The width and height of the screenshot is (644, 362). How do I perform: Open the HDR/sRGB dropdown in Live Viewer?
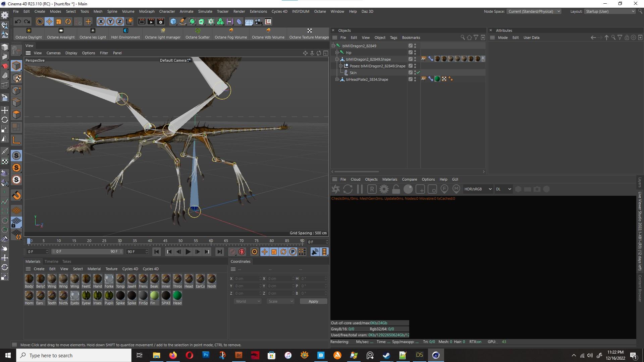tap(478, 189)
